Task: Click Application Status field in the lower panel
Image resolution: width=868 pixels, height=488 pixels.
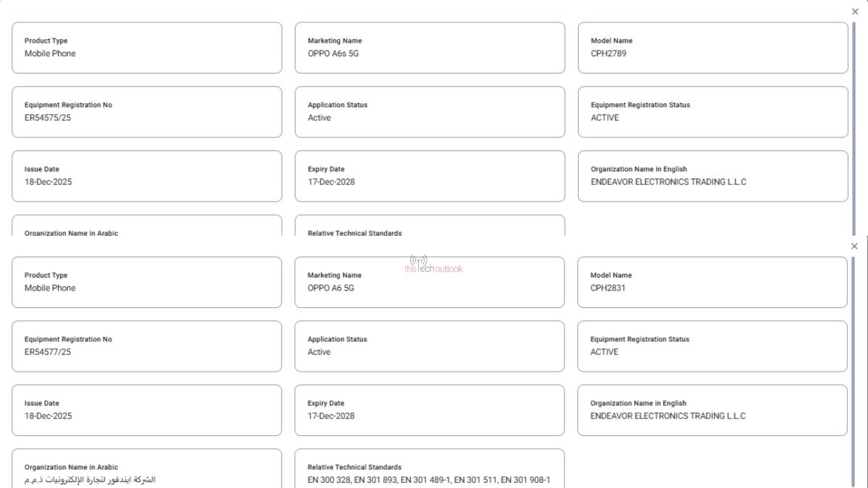Action: 430,346
